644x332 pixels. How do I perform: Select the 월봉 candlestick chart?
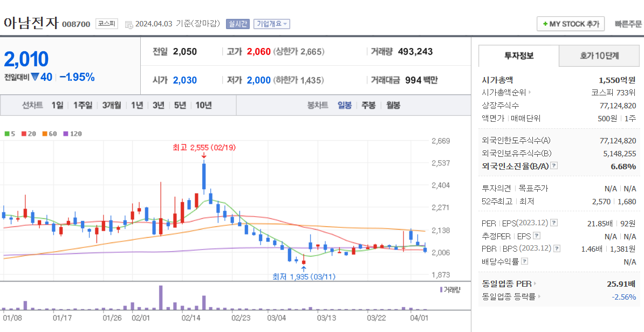(x=393, y=106)
